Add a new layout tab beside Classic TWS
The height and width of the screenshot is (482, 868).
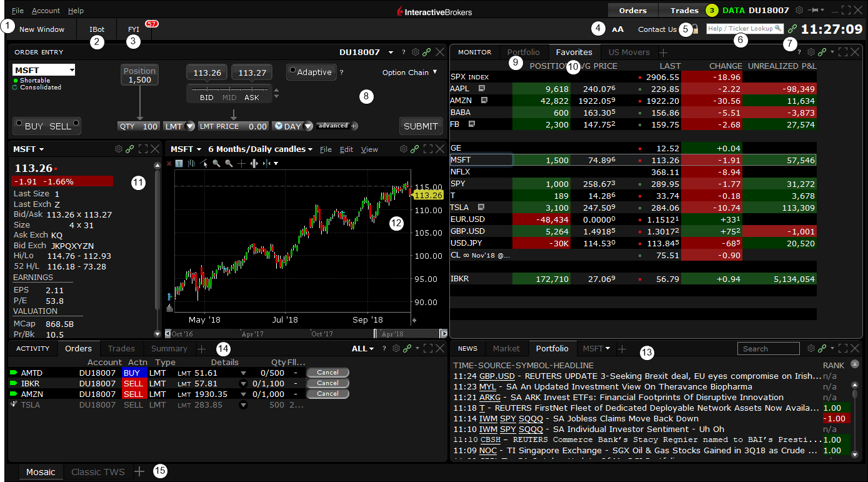(x=139, y=471)
